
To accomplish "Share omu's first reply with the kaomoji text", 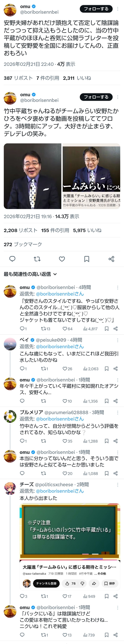I will 115,328.
